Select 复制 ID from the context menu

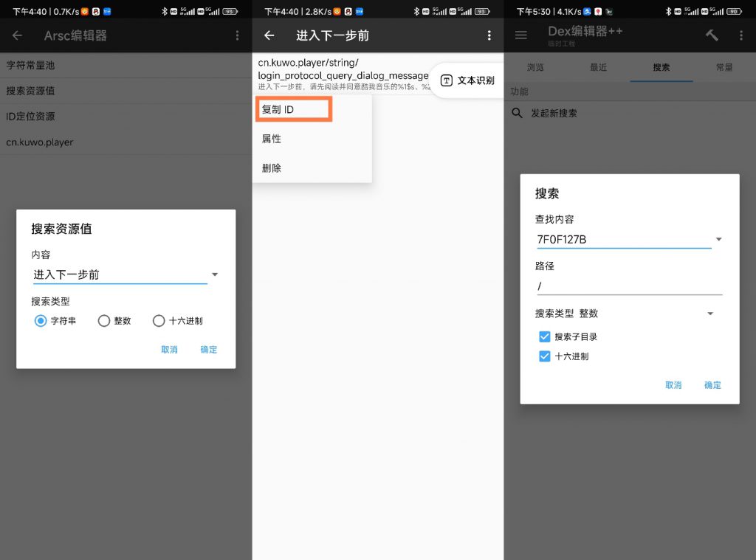point(292,108)
